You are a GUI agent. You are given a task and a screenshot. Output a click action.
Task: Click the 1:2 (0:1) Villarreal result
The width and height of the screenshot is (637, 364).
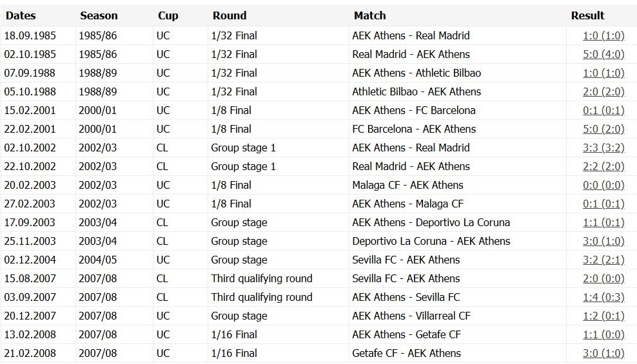point(603,316)
